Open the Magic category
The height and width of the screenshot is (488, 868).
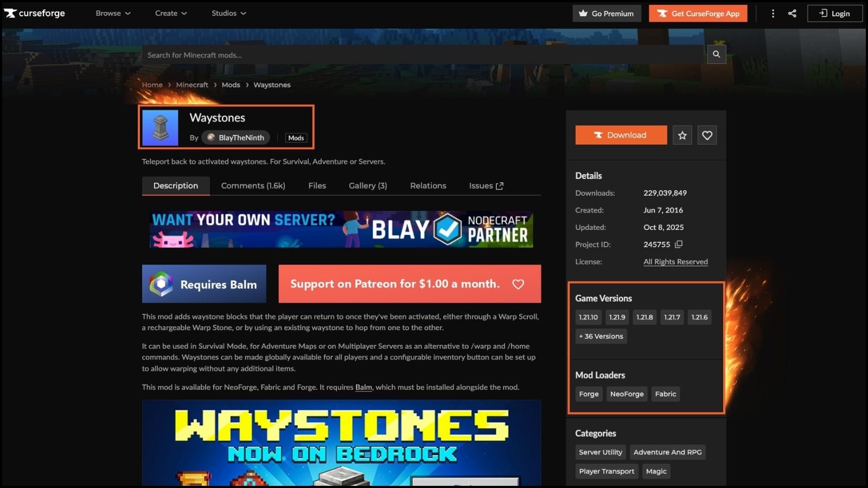[x=656, y=471]
